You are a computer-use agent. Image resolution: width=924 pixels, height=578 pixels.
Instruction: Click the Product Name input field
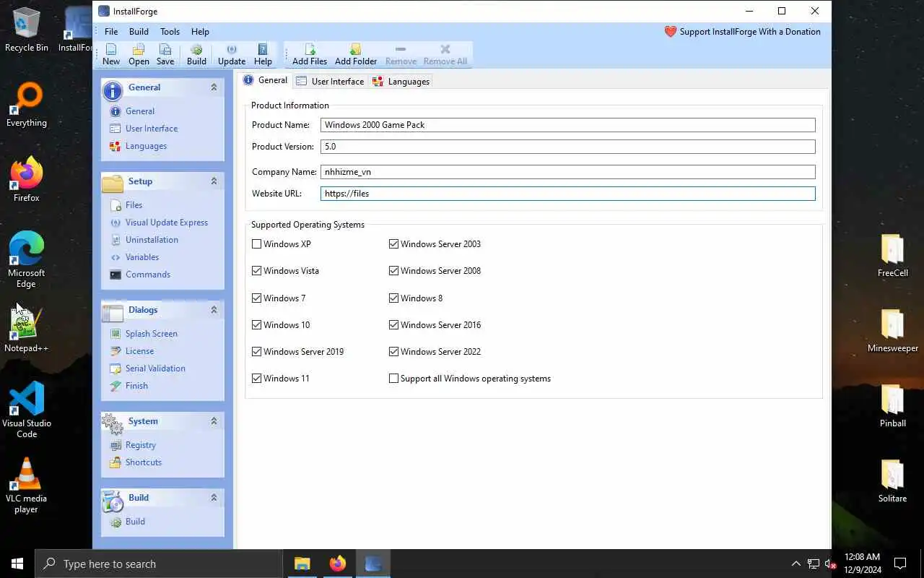(x=568, y=125)
